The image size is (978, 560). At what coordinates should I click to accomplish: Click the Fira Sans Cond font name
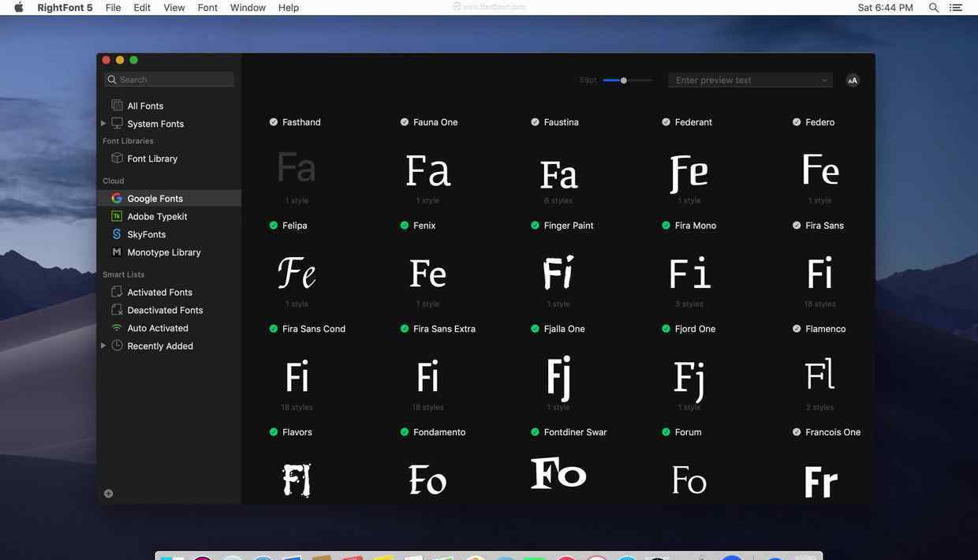tap(314, 329)
